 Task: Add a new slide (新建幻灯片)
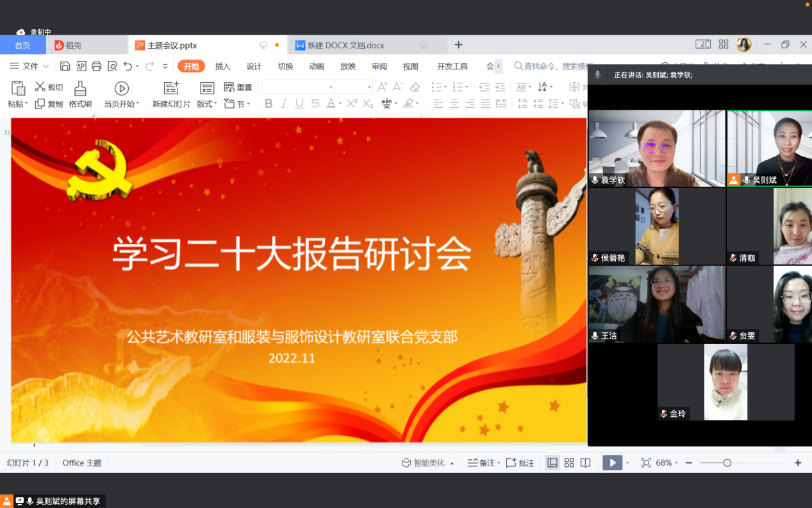pos(171,95)
